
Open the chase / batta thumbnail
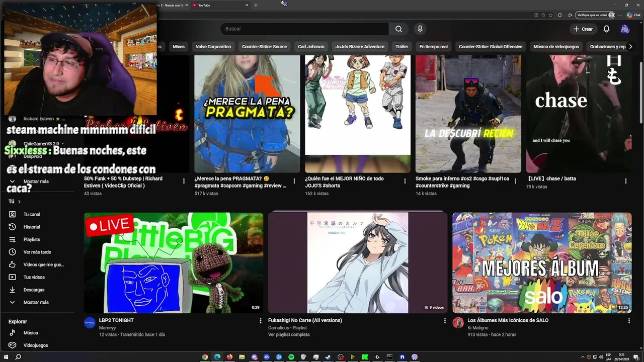tap(579, 114)
